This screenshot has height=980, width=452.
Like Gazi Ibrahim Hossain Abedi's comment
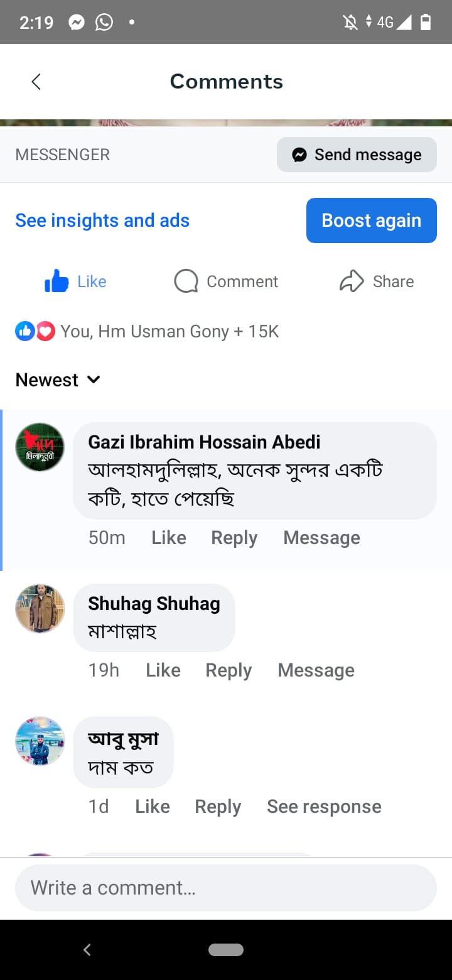(x=169, y=538)
